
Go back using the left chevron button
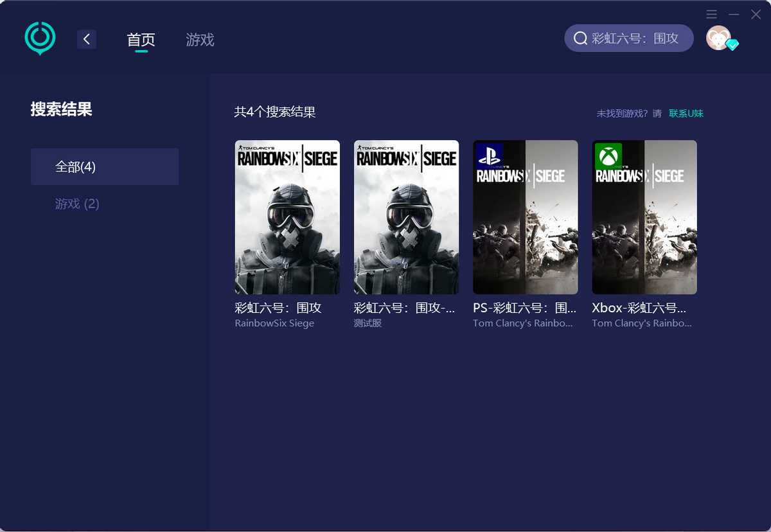point(87,39)
